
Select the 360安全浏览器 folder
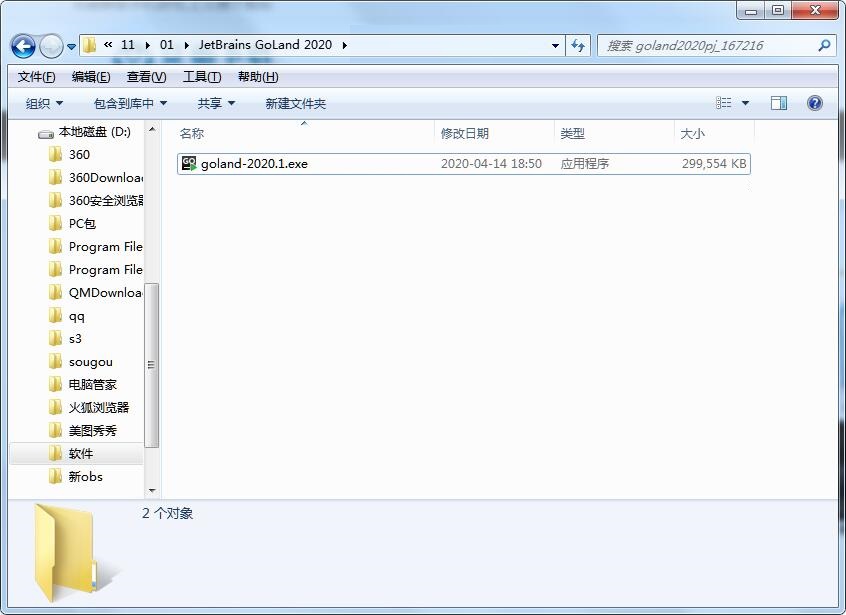click(105, 201)
